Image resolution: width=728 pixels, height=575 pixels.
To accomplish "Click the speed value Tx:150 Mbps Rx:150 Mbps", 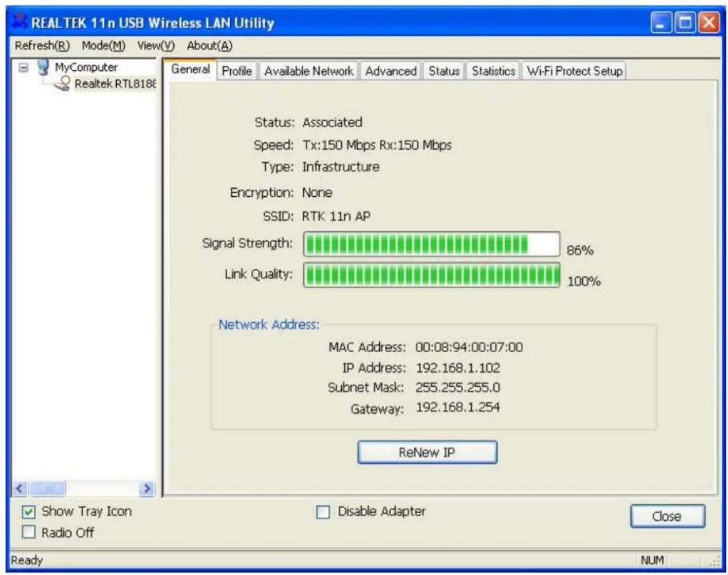I will point(377,145).
